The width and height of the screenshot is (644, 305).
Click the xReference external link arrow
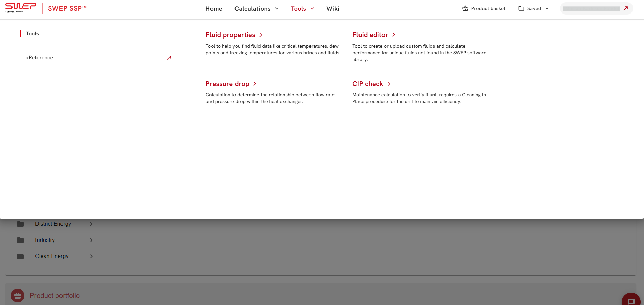(x=169, y=58)
